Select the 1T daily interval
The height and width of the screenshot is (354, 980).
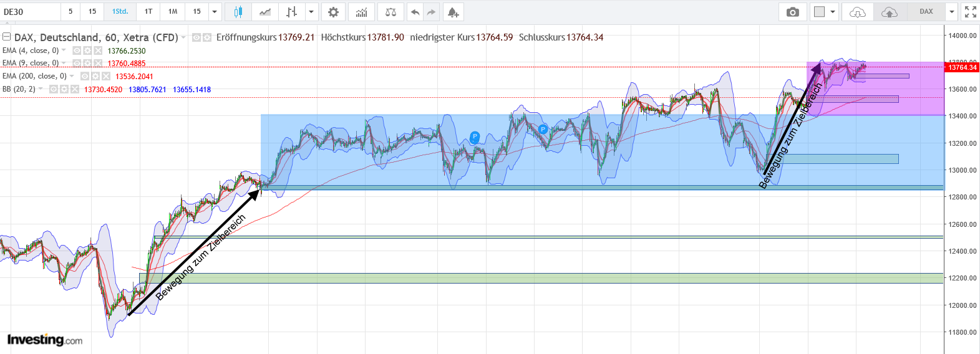148,12
